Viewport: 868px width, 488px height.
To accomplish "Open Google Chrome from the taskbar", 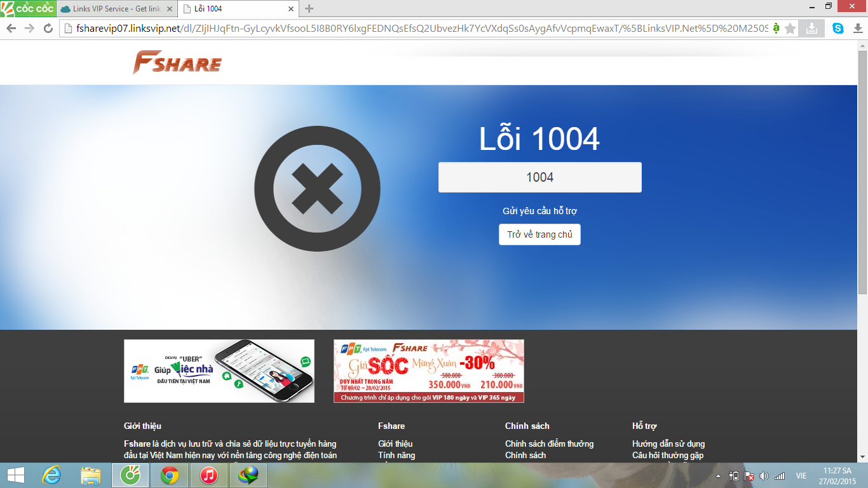I will [170, 475].
